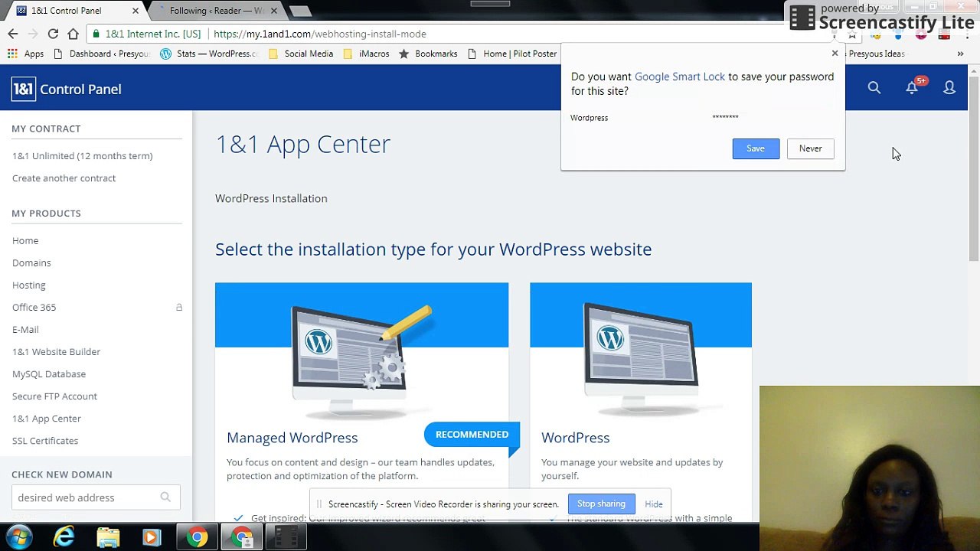Close the Following Reader tab
The width and height of the screenshot is (980, 551).
274,11
